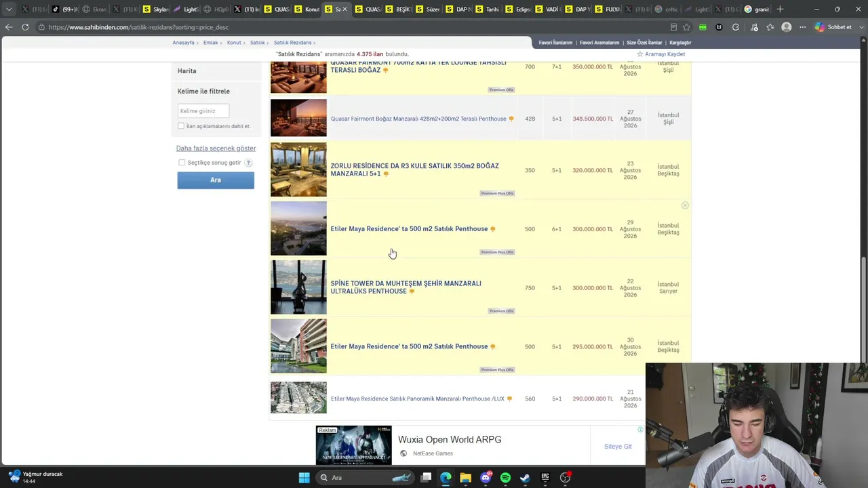This screenshot has height=488, width=868.
Task: Click the 4.375 ilan result count text
Action: [370, 54]
